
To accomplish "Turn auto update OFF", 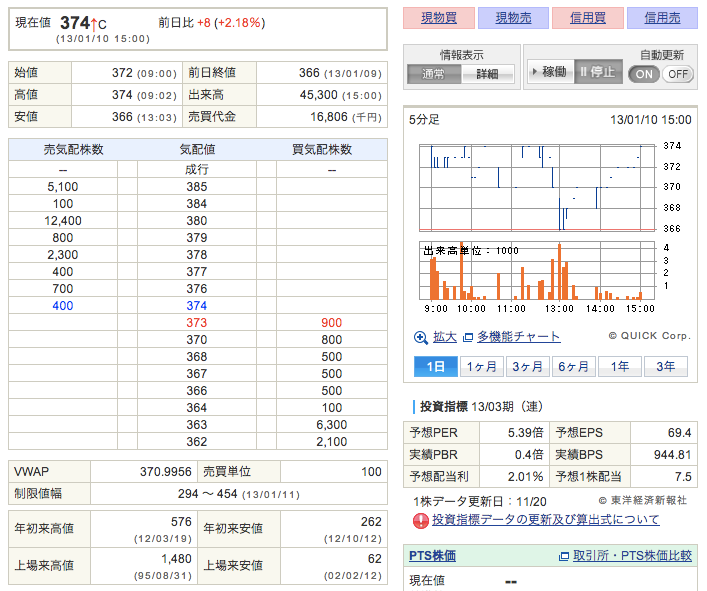I will tap(678, 74).
